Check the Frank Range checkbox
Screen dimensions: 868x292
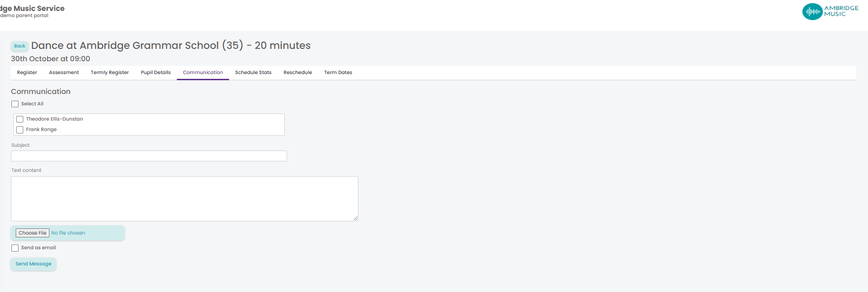click(20, 130)
